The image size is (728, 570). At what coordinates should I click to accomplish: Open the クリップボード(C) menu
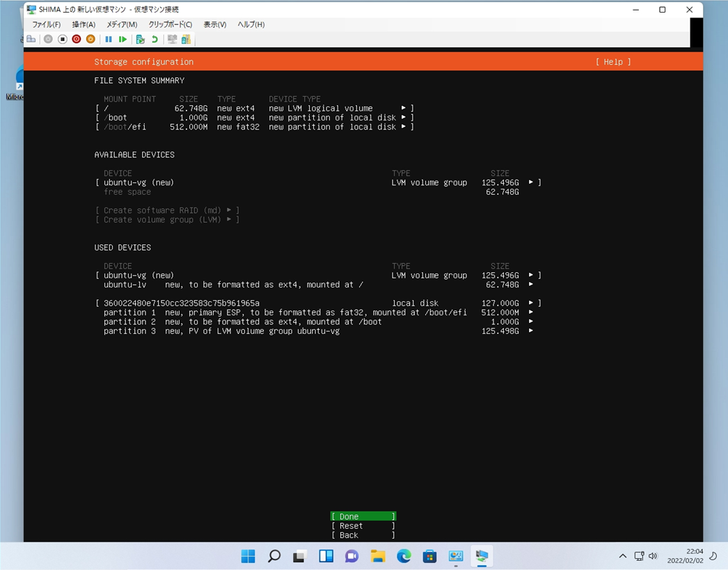pos(171,24)
